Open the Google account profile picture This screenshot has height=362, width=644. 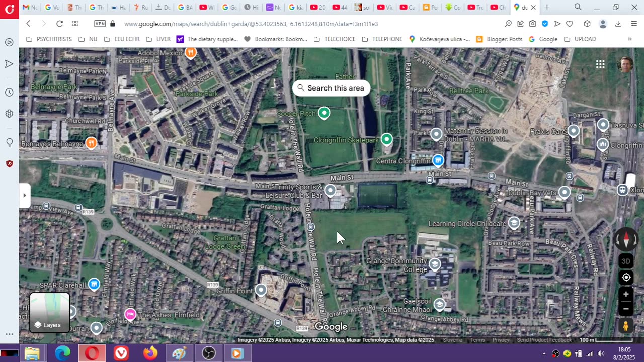point(625,64)
